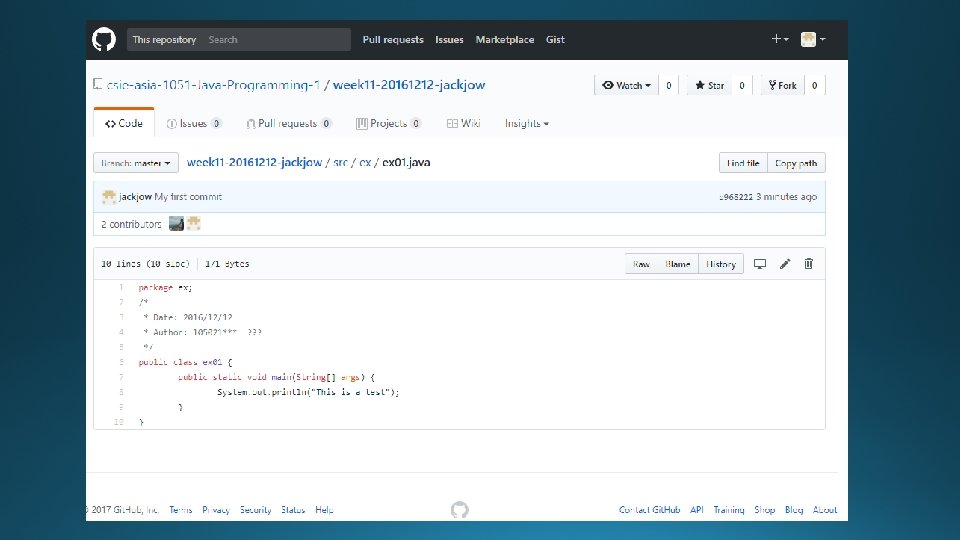
Task: Select line number 1 in code
Action: point(121,287)
